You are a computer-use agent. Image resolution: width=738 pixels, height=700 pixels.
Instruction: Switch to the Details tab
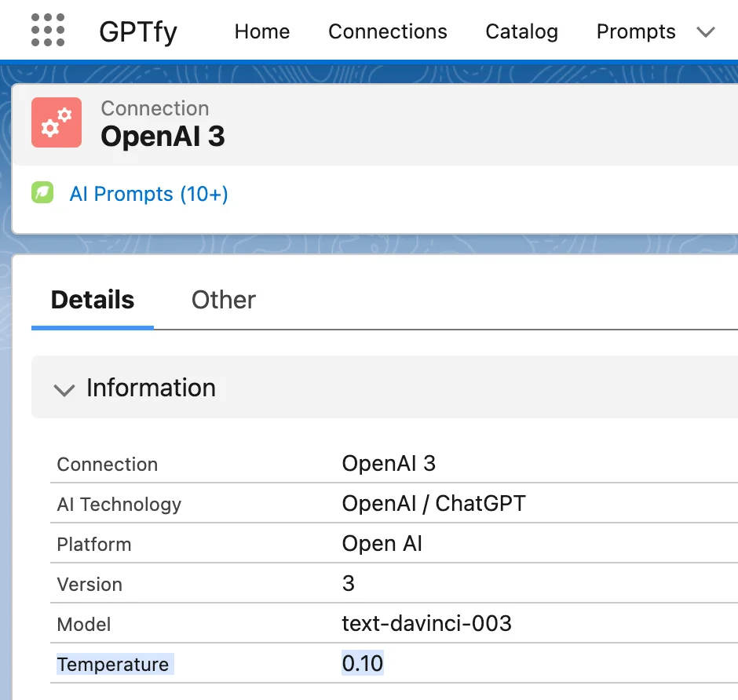coord(93,300)
